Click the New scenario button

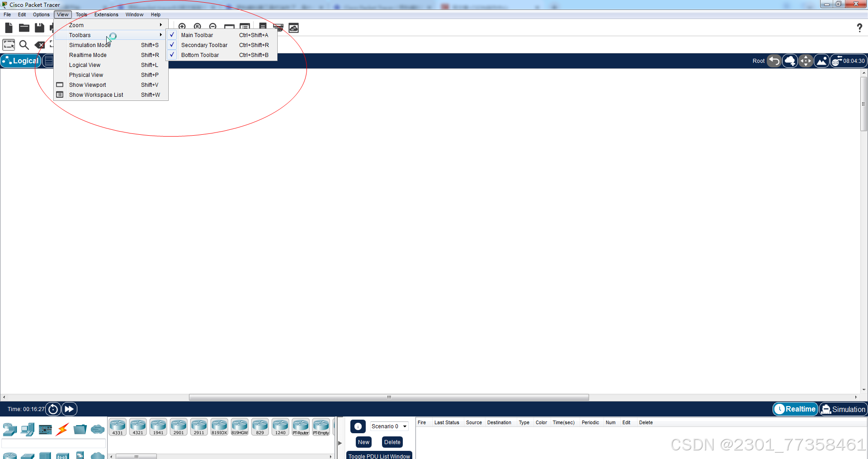363,442
